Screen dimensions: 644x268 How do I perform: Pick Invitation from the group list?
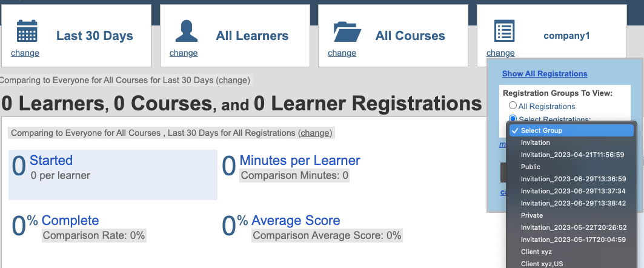[x=536, y=142]
